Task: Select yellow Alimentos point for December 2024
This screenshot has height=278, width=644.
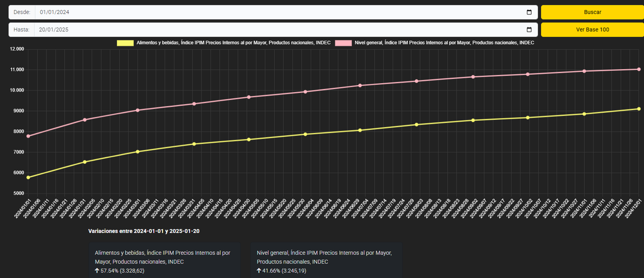Action: click(x=639, y=109)
